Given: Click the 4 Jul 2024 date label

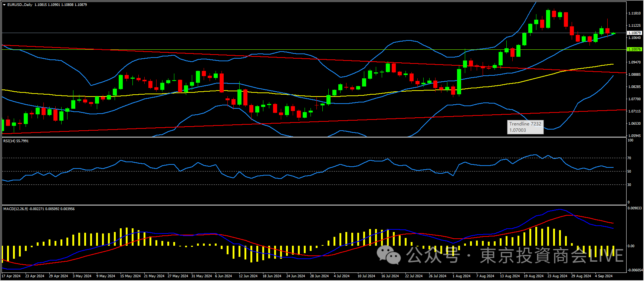Looking at the screenshot, I should click(342, 276).
